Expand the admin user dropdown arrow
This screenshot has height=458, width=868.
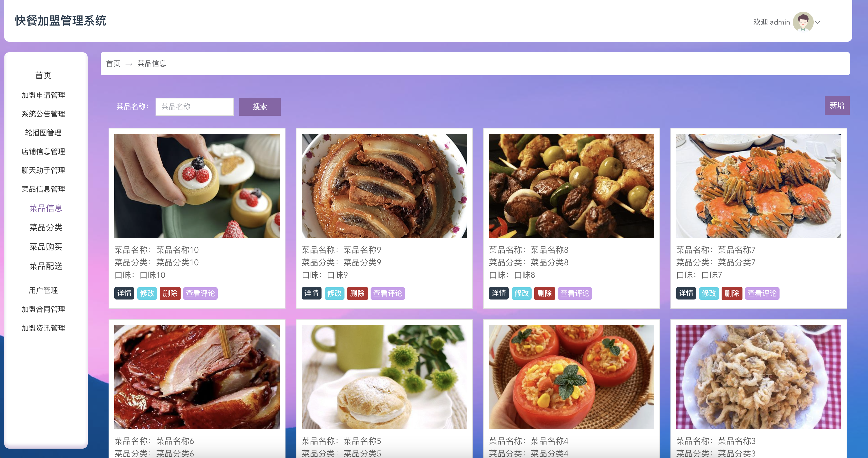coord(817,22)
